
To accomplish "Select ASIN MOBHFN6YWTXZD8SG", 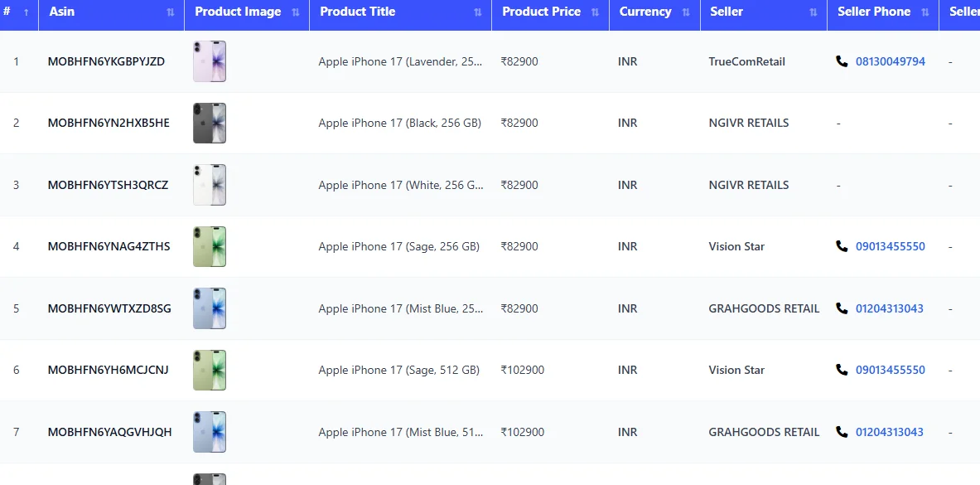I will click(109, 308).
